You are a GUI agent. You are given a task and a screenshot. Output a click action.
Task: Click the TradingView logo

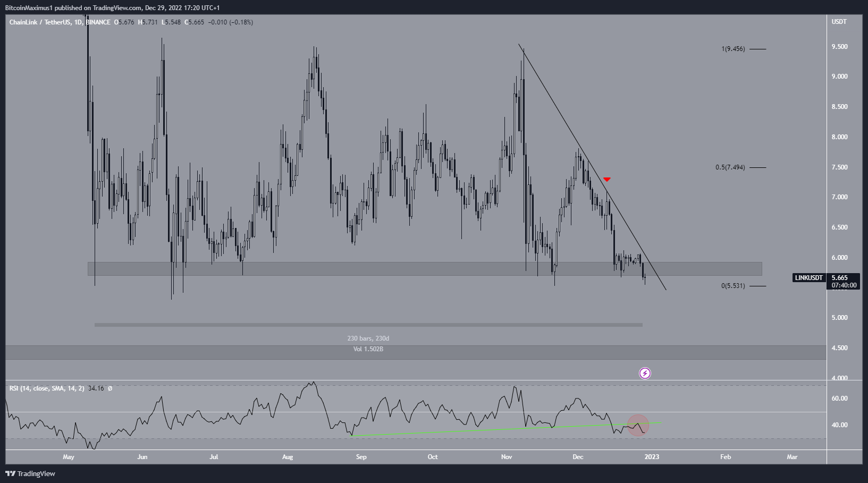[x=30, y=473]
